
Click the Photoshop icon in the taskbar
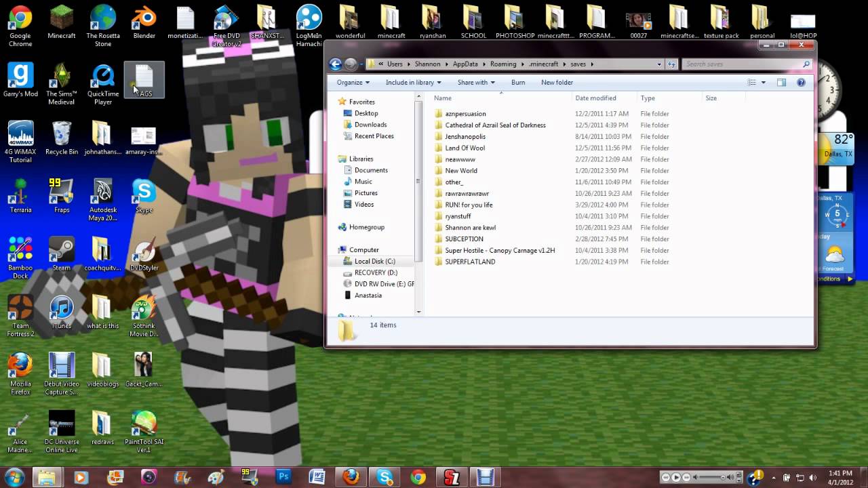click(x=283, y=476)
